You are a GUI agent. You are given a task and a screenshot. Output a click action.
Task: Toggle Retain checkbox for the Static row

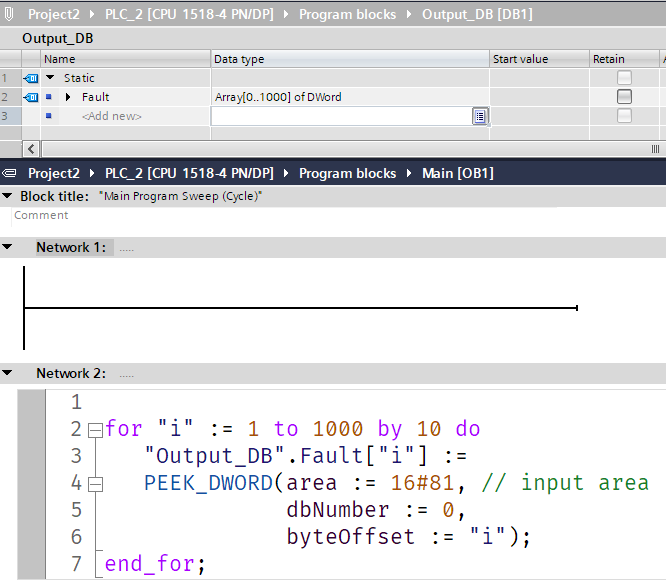[x=624, y=78]
